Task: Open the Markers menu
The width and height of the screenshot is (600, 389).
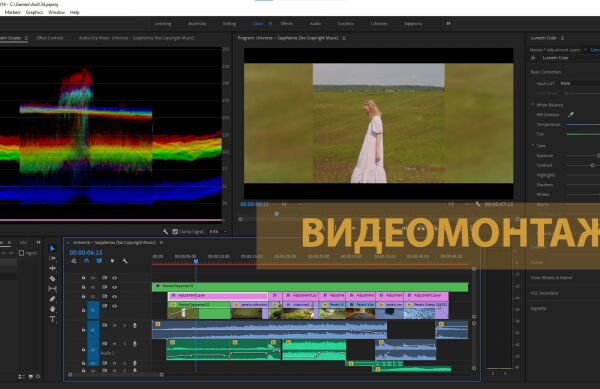Action: pos(12,12)
